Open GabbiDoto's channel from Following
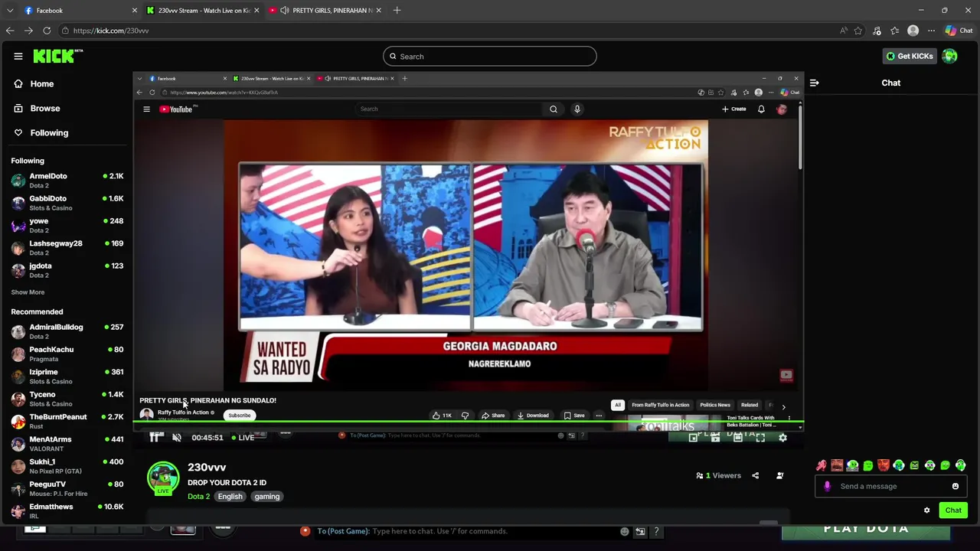 pyautogui.click(x=67, y=203)
